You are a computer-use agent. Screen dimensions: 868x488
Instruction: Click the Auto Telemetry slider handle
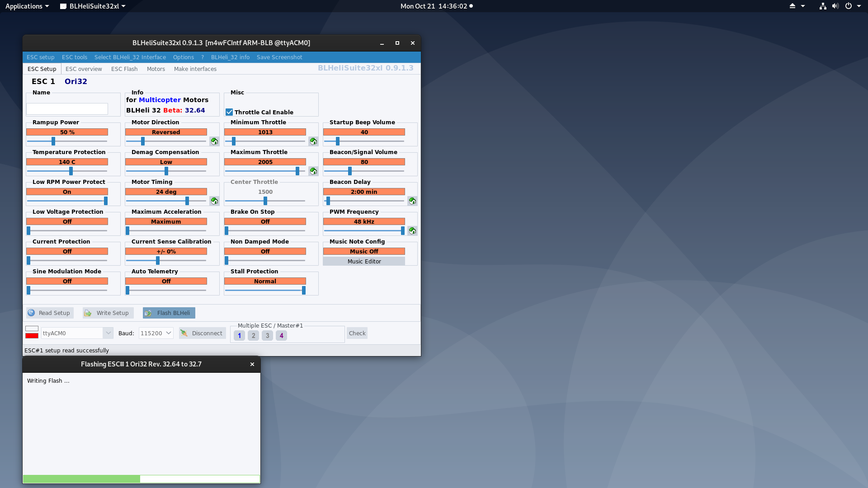point(127,291)
